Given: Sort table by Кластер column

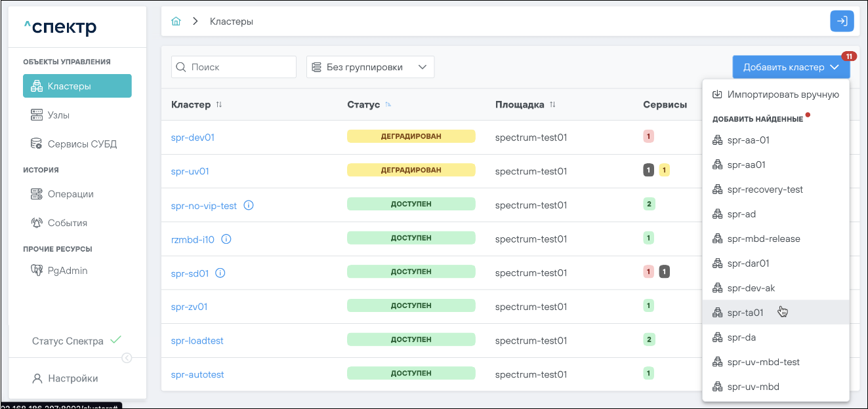Looking at the screenshot, I should [219, 105].
